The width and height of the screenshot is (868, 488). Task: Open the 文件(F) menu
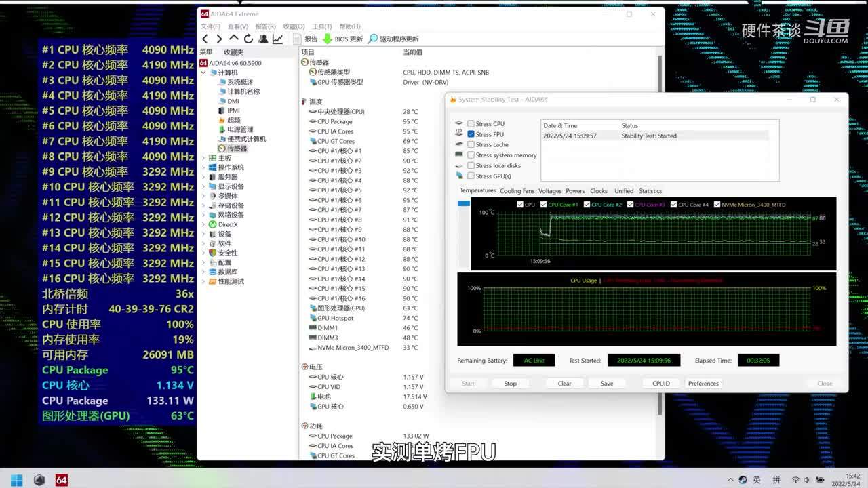[210, 26]
